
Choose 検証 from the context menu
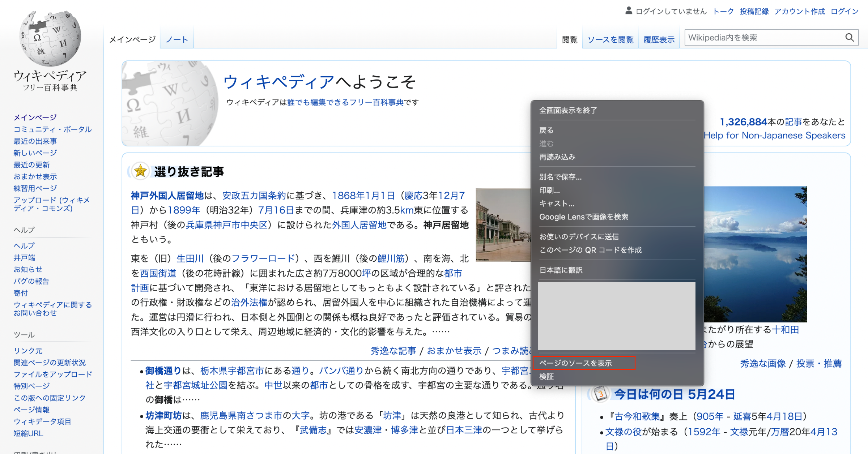tap(617, 377)
